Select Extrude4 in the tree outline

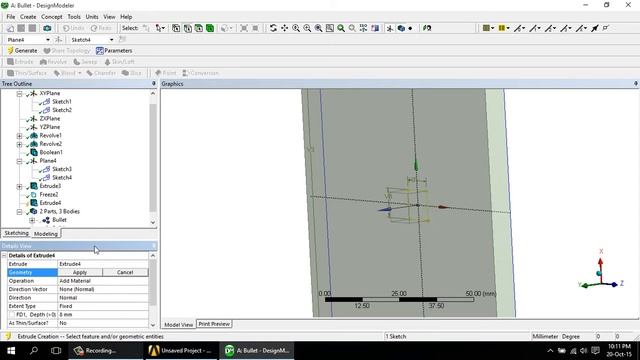point(50,203)
